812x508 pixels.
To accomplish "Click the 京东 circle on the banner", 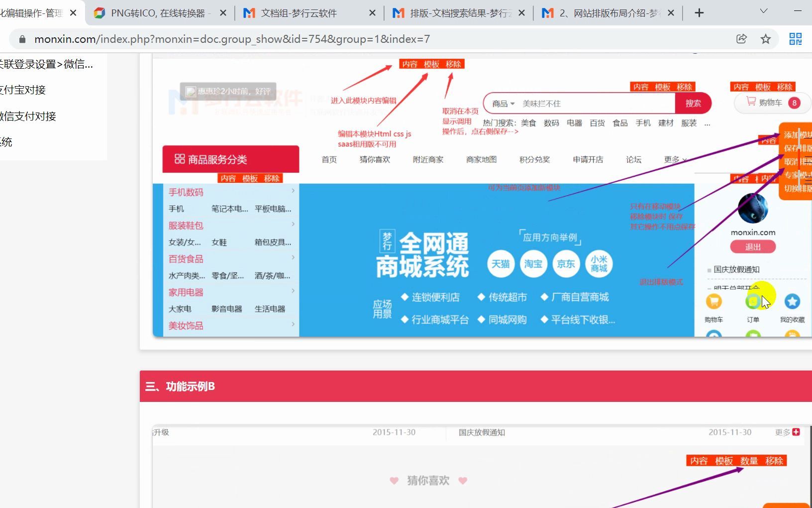I will pos(566,264).
